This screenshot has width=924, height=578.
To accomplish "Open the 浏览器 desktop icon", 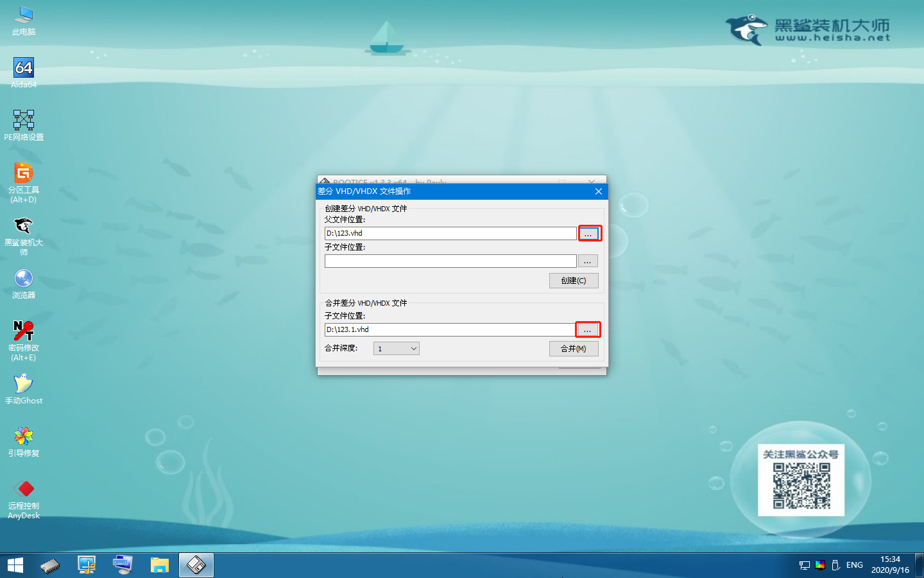I will 24,283.
